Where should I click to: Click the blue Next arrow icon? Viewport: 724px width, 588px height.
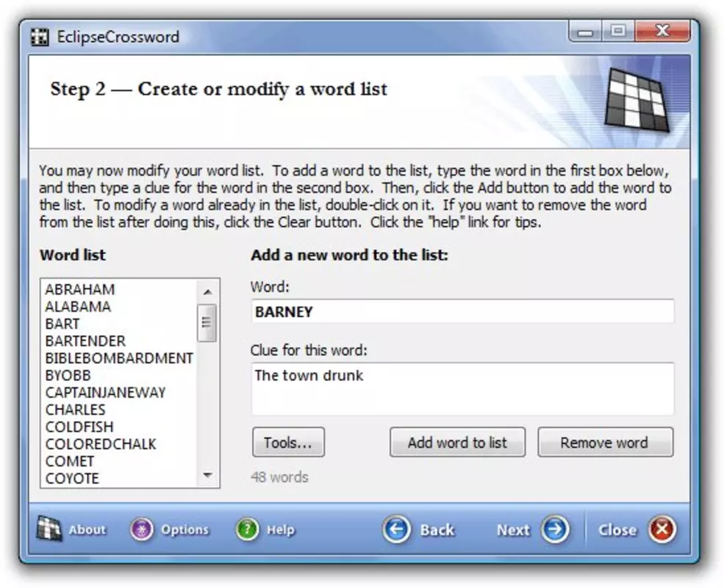coord(555,529)
